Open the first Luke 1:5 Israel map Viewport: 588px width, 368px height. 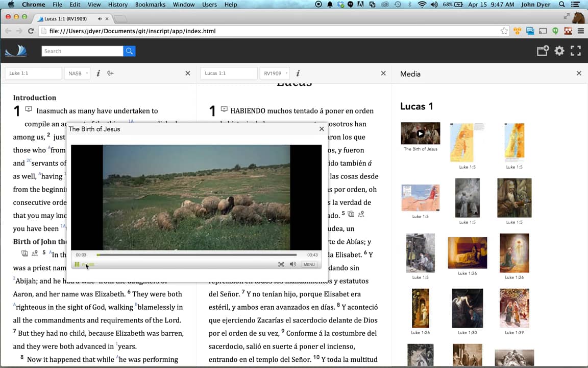click(467, 143)
